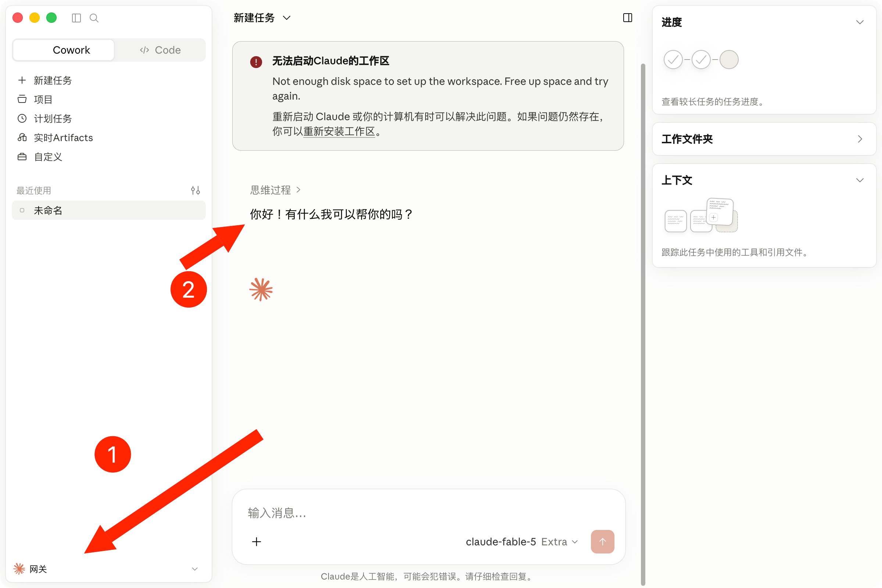Close the window with the red button

click(x=18, y=18)
